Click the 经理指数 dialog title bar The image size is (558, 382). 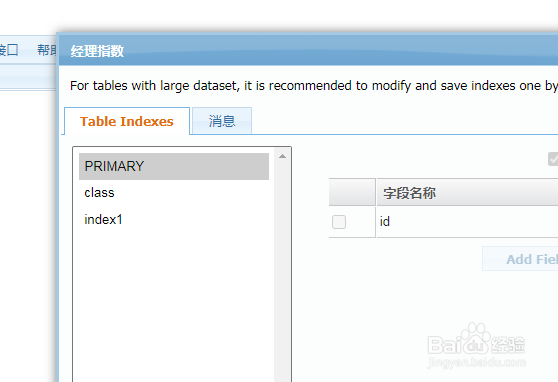[308, 51]
